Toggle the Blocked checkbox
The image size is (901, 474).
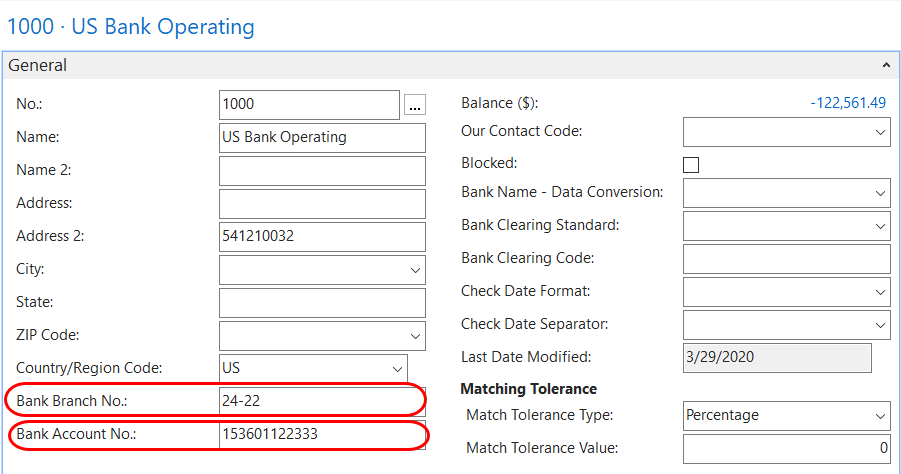pyautogui.click(x=691, y=165)
